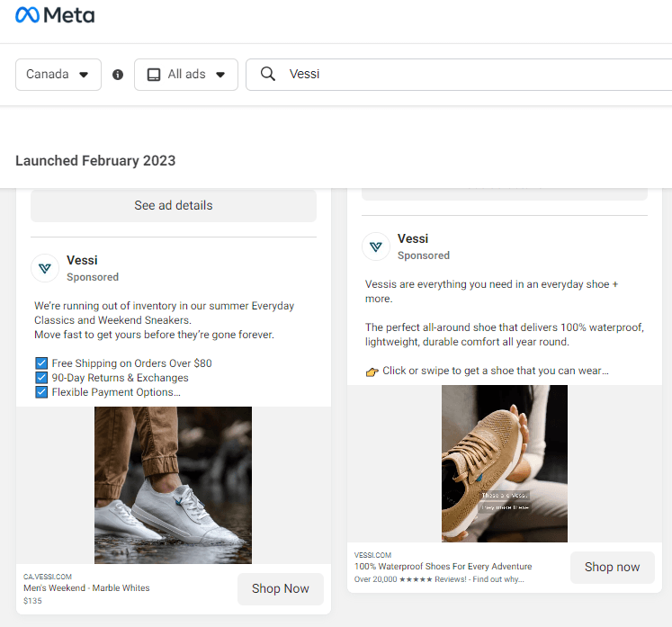Click the $135 price text
The image size is (672, 627).
point(32,601)
